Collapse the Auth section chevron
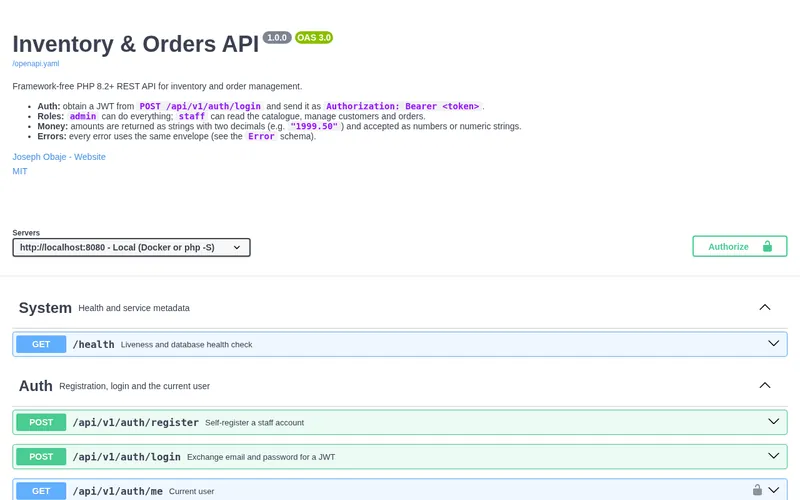800x500 pixels. click(x=764, y=385)
